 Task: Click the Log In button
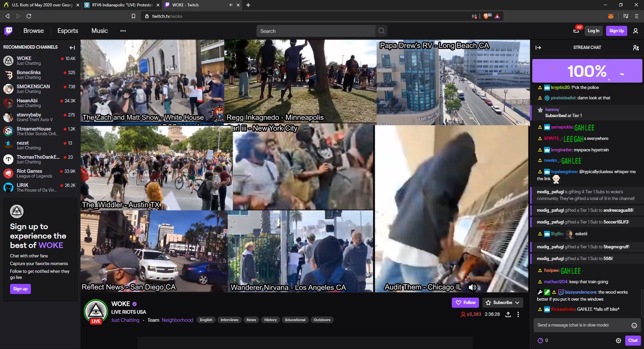593,31
